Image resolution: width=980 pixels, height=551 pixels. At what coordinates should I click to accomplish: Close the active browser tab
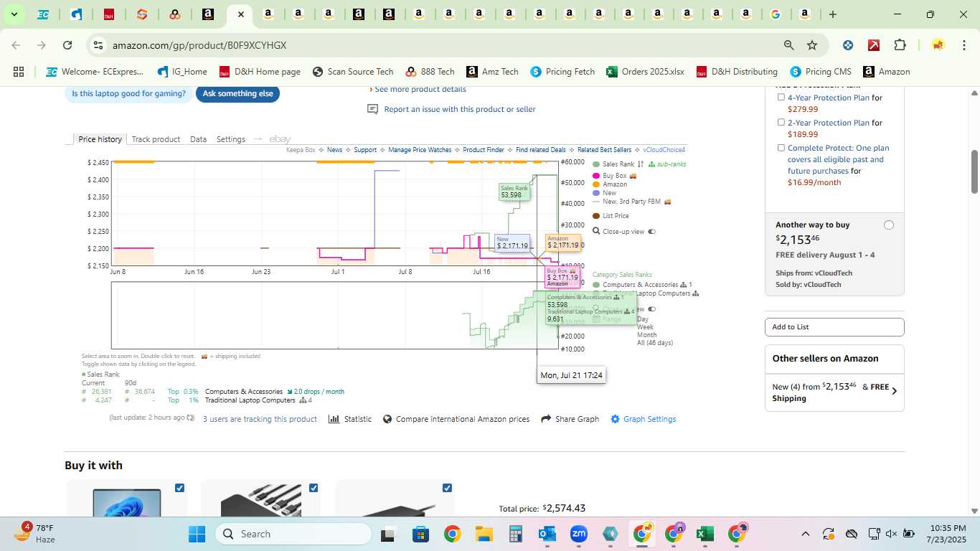pos(241,14)
